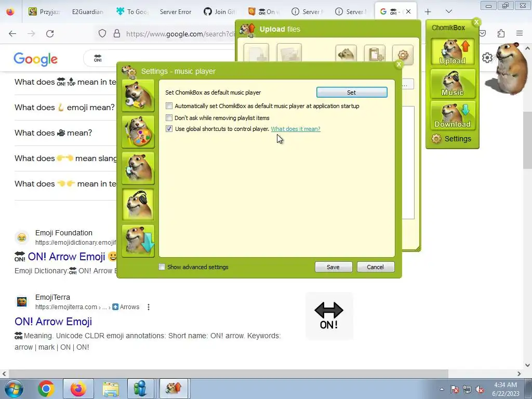Go forward in Firefox
The width and height of the screenshot is (532, 399).
[x=31, y=34]
